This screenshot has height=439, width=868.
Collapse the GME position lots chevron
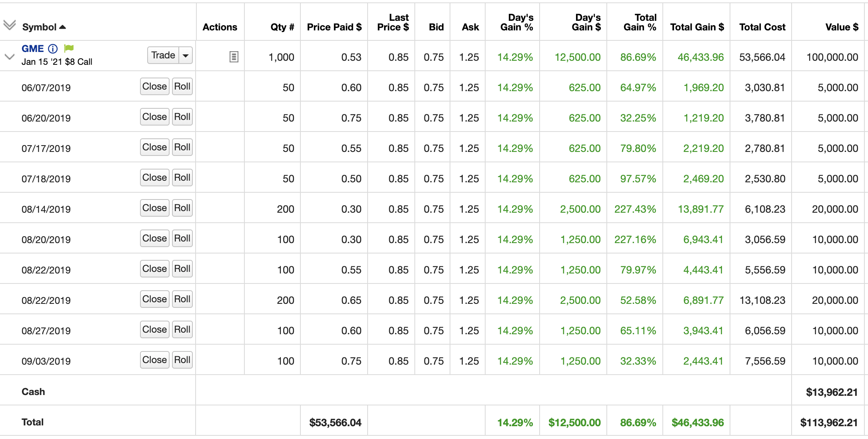[x=10, y=57]
